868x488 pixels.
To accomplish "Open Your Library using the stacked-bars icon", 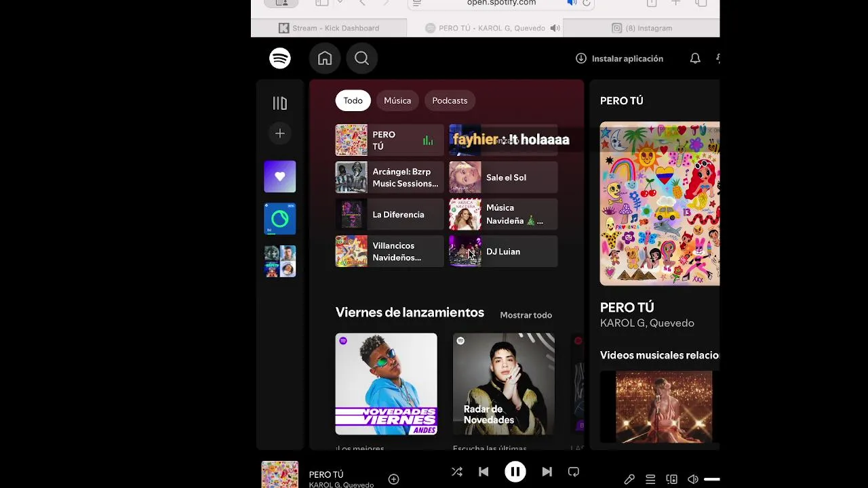I will [280, 103].
